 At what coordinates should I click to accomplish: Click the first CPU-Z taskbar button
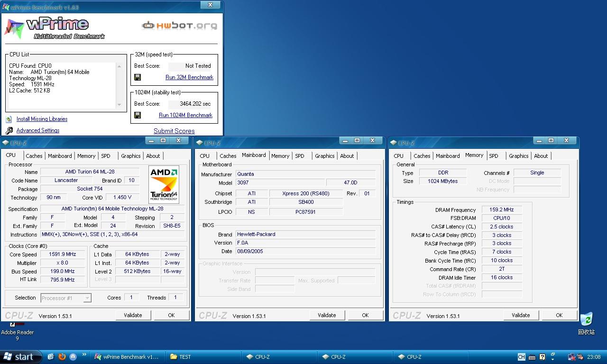coord(280,357)
